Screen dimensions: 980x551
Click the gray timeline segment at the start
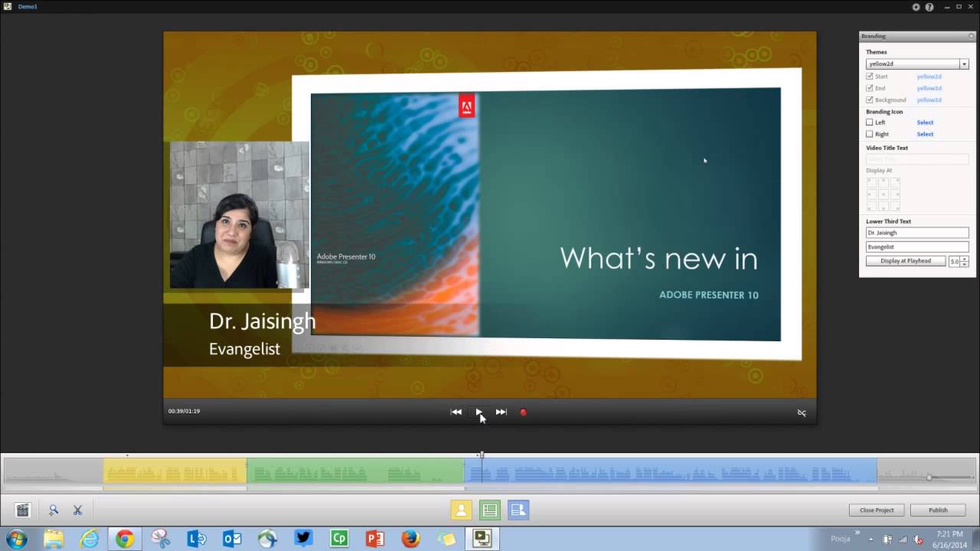coord(54,471)
